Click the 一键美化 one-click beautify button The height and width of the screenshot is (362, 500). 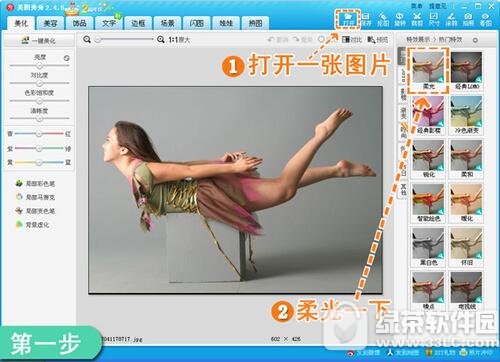39,41
